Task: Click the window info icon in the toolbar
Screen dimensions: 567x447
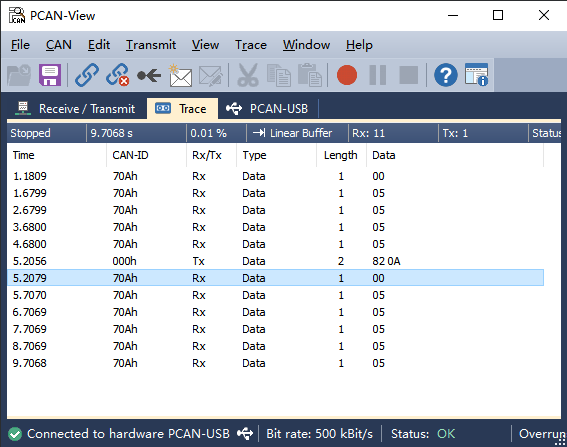Action: click(x=477, y=75)
